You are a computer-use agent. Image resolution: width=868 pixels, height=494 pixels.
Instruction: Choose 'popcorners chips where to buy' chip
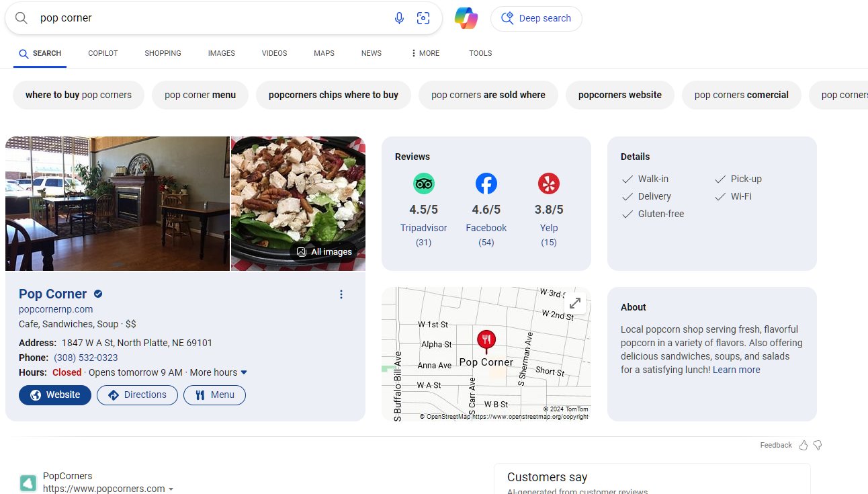click(333, 95)
